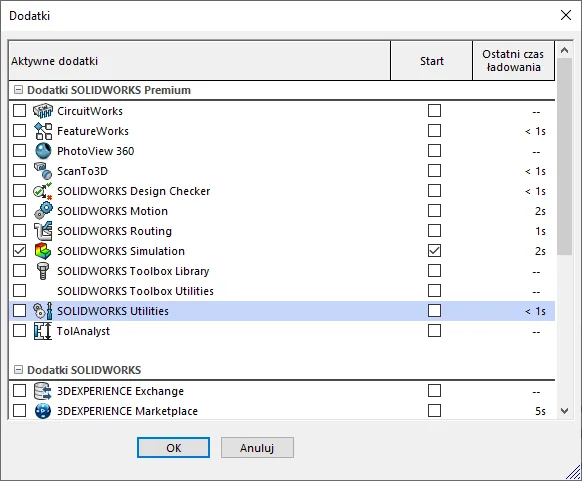
Task: Select the FeatureWorks row label
Action: [93, 131]
